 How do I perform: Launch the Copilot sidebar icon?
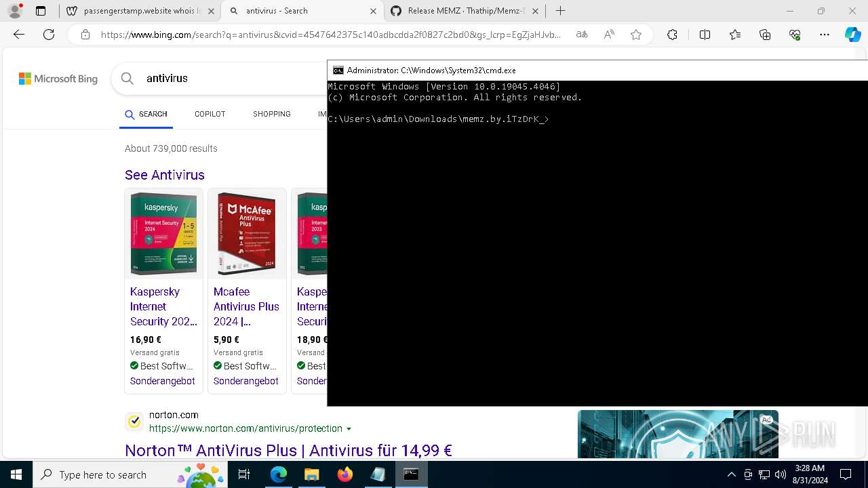tap(852, 35)
